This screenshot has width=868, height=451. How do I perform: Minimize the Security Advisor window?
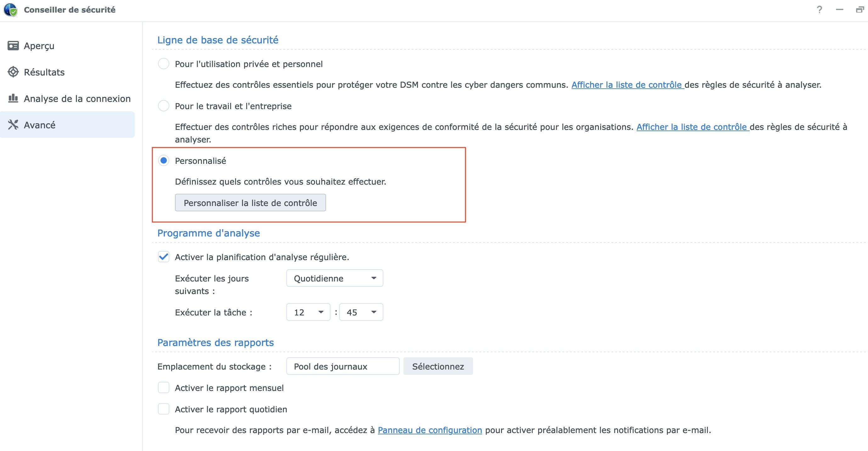(x=839, y=10)
